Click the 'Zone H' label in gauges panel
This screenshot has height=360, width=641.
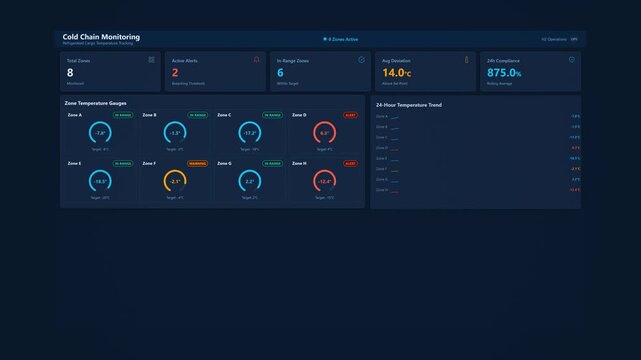click(x=299, y=163)
